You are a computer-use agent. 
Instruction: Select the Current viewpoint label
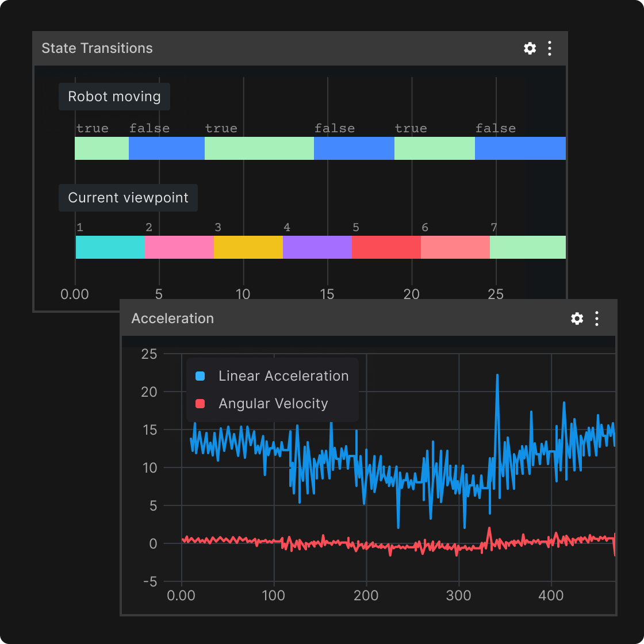click(x=128, y=197)
